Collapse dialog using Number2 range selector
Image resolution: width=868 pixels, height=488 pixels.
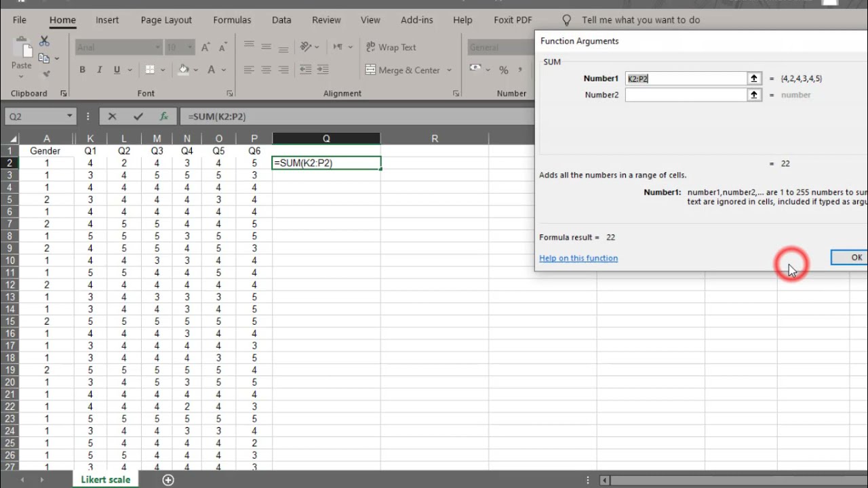[x=754, y=95]
